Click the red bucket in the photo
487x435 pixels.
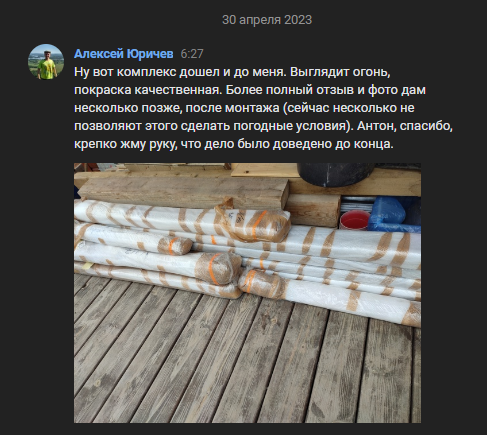pos(354,220)
